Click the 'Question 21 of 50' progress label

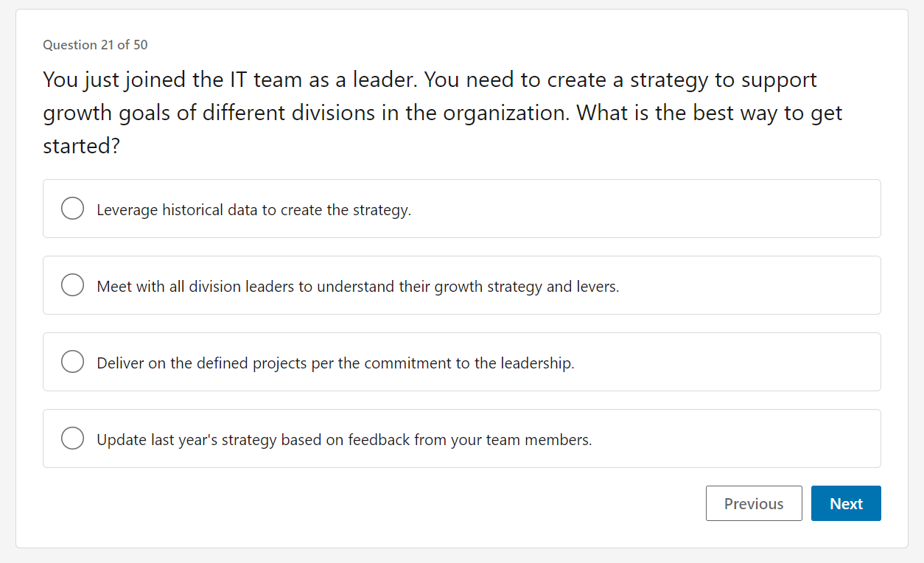95,45
